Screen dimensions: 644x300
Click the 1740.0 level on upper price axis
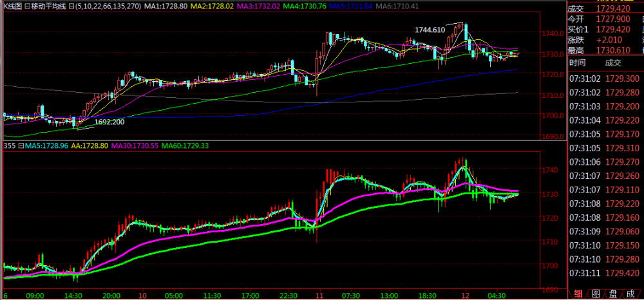[552, 33]
